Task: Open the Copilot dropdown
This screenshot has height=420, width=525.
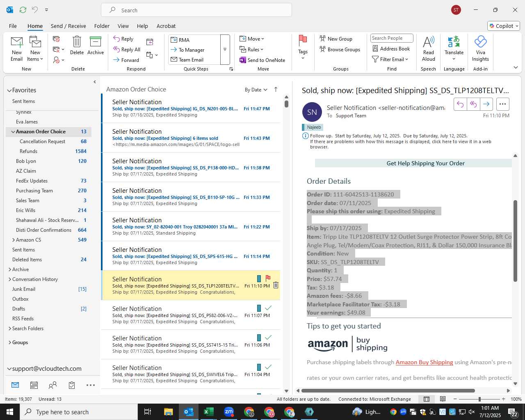Action: 504,26
